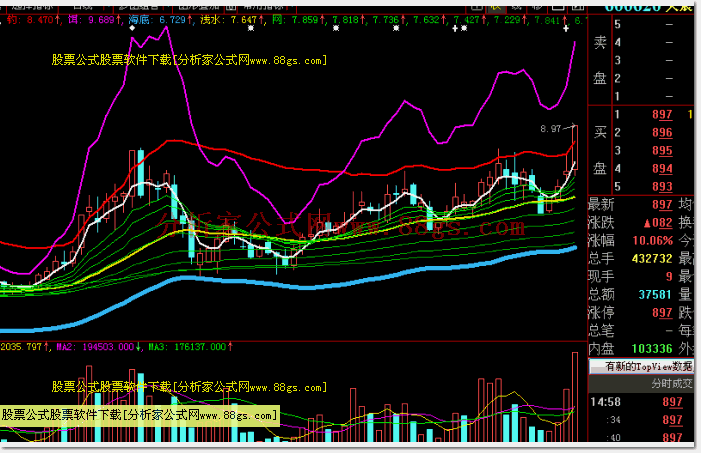Click the 总手 value 432732

(x=652, y=258)
